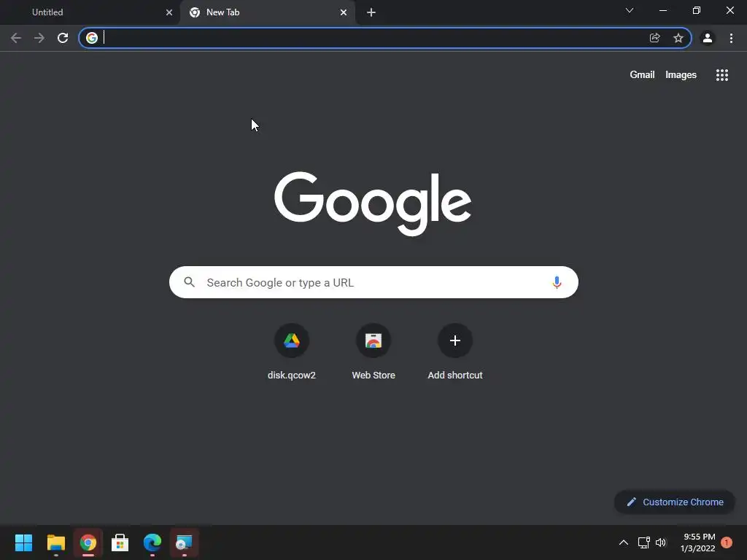Open Google Images link
Image resolution: width=747 pixels, height=560 pixels.
point(681,75)
